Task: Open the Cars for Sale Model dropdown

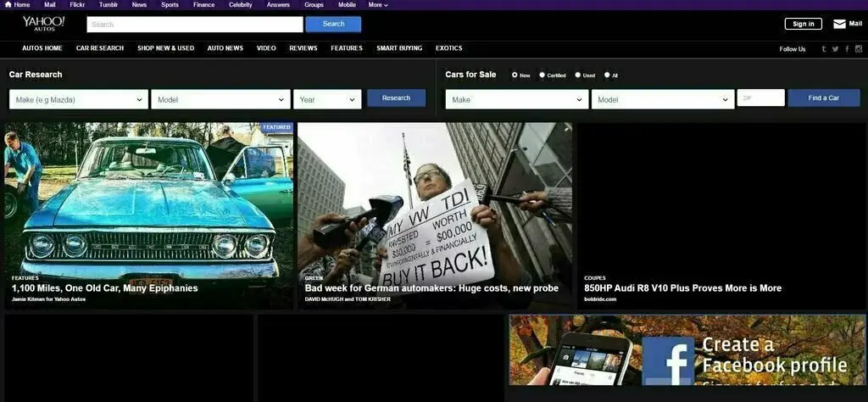Action: [663, 100]
